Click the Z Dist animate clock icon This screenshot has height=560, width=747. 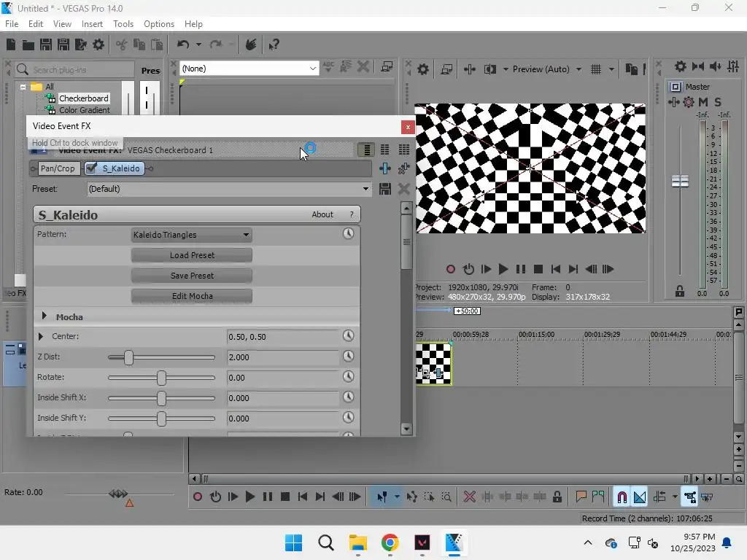click(x=348, y=356)
